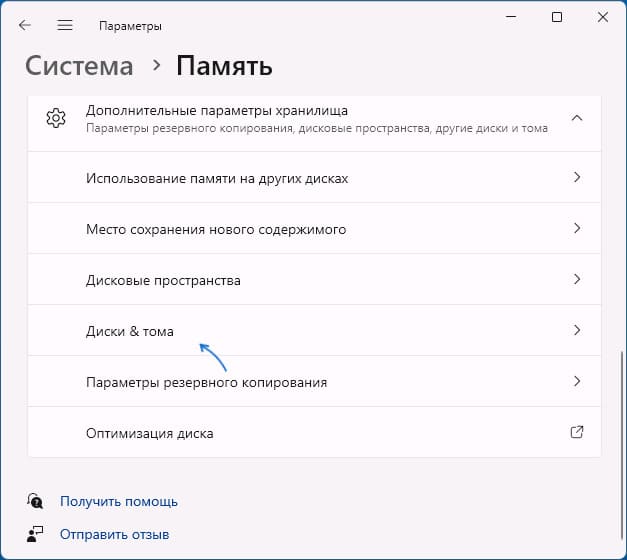
Task: Click the Отправить отзыв link
Action: click(114, 534)
